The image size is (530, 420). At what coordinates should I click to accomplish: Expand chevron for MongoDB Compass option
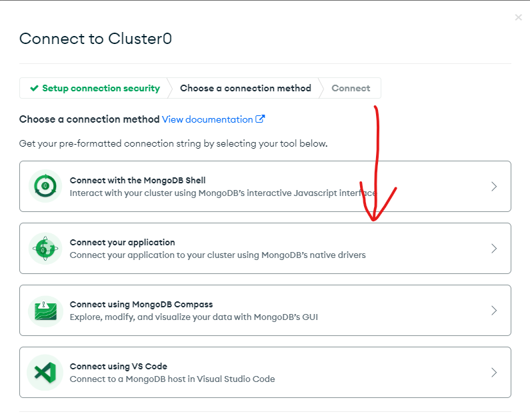click(494, 310)
